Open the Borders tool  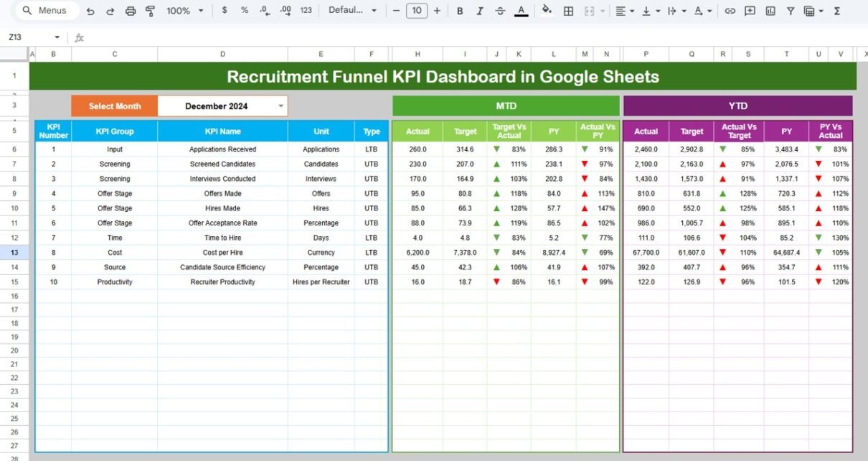coord(568,11)
